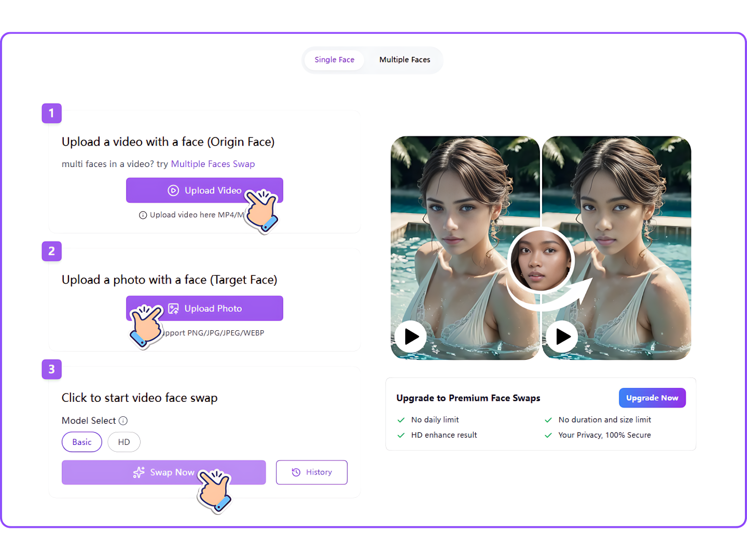Screen dimensions: 747x560
Task: Click the photo icon inside Upload Photo button
Action: [x=174, y=308]
